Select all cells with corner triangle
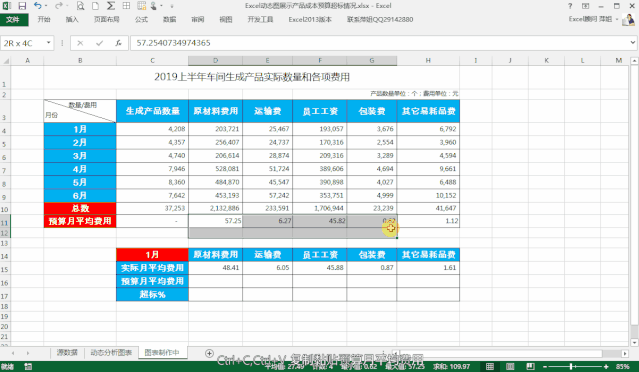The height and width of the screenshot is (372, 639). point(6,61)
